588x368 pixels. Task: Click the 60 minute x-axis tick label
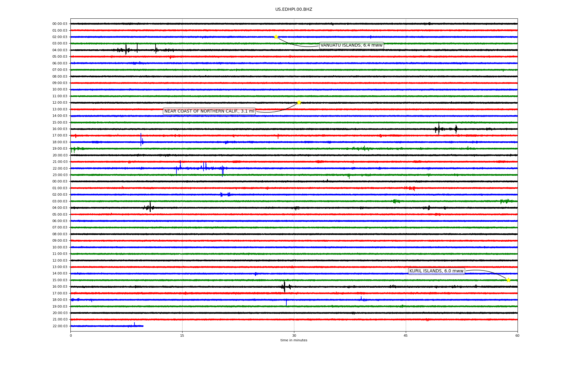point(517,335)
